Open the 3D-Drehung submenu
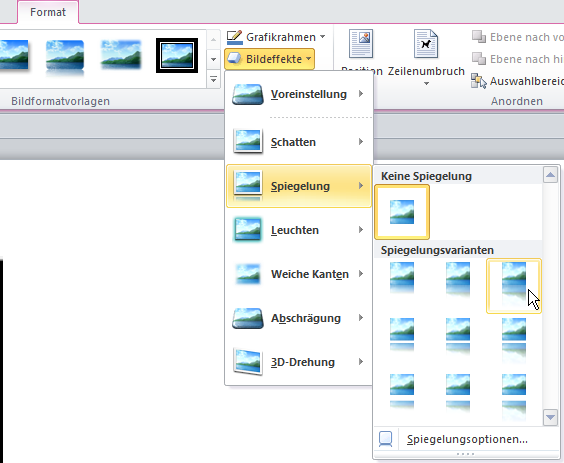Image resolution: width=564 pixels, height=463 pixels. (x=299, y=362)
